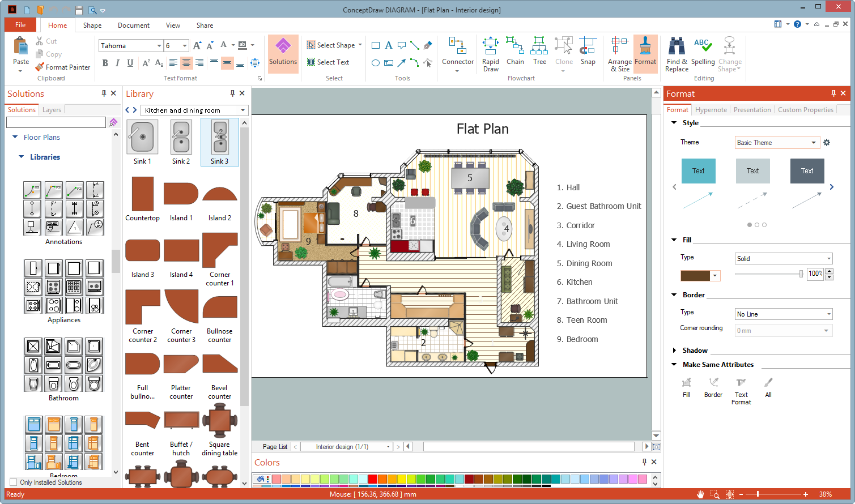
Task: Click Select Text button
Action: point(328,62)
